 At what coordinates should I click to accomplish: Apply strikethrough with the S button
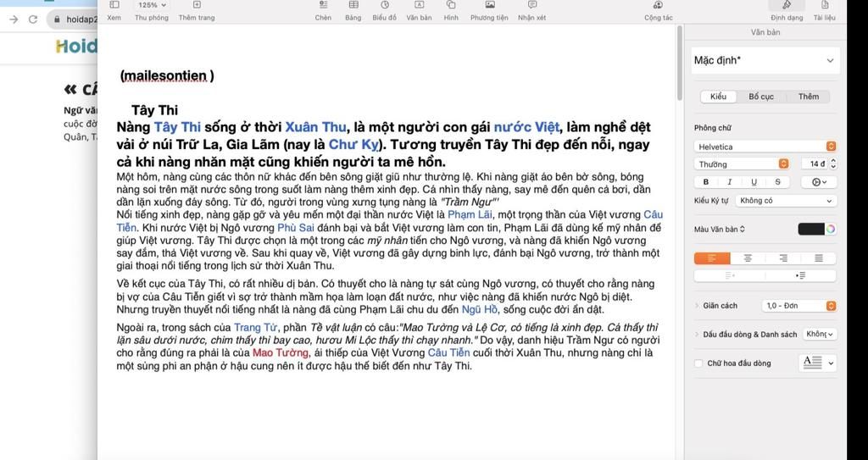pyautogui.click(x=777, y=181)
